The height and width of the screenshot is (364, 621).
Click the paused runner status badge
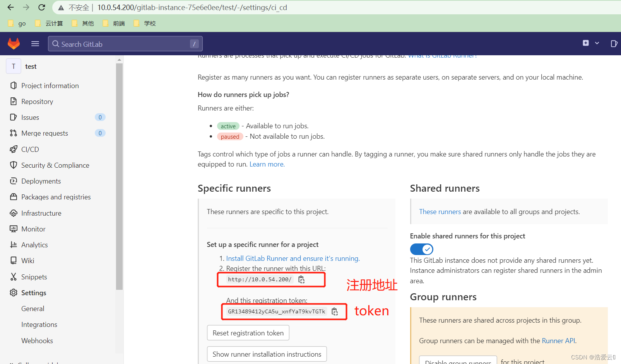pos(230,136)
